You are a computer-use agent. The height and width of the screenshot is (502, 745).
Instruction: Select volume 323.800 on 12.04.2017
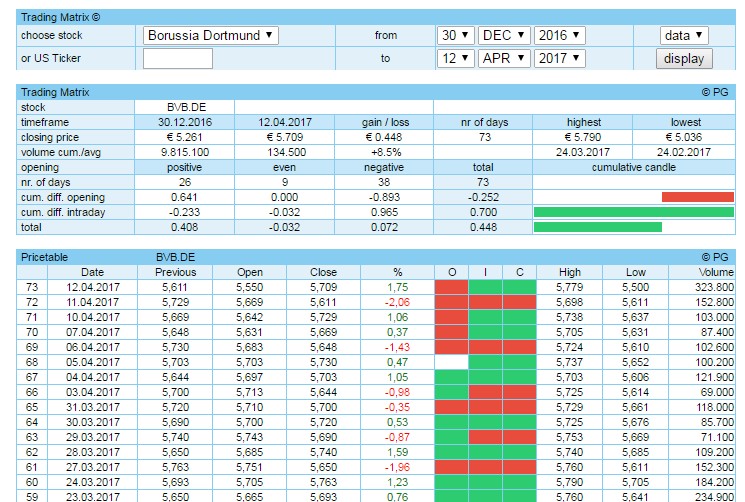(714, 287)
